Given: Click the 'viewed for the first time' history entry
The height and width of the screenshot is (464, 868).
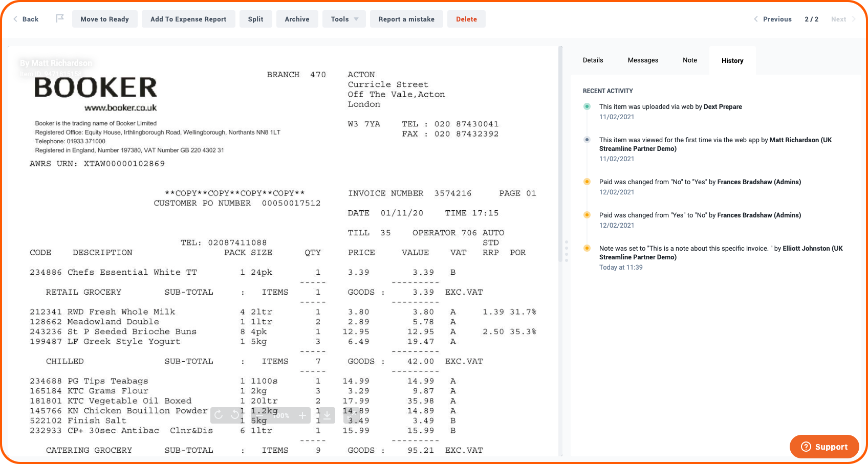Looking at the screenshot, I should pyautogui.click(x=715, y=144).
